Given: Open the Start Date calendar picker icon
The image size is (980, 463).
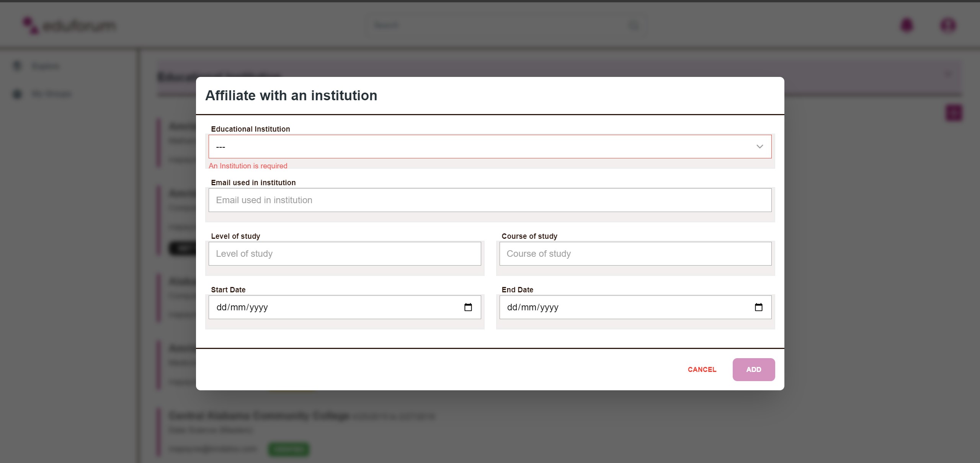Looking at the screenshot, I should coord(468,307).
